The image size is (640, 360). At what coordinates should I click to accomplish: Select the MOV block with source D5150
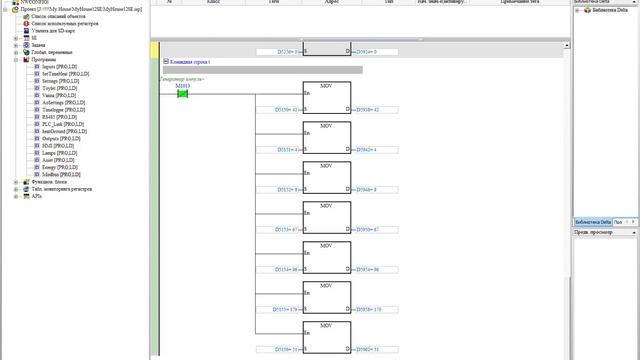(327, 98)
